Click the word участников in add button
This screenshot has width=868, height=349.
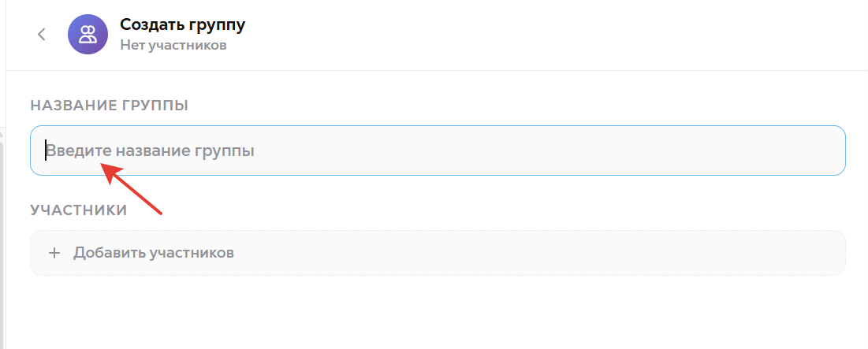point(192,254)
